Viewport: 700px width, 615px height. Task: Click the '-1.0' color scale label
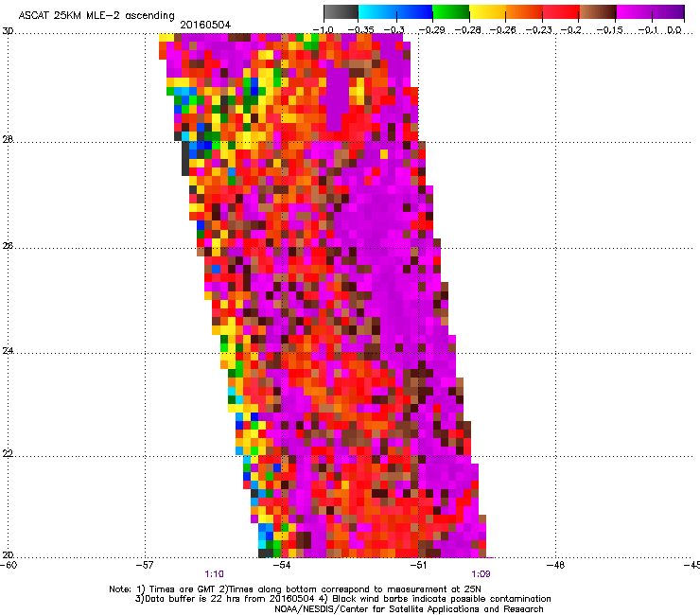pyautogui.click(x=323, y=30)
